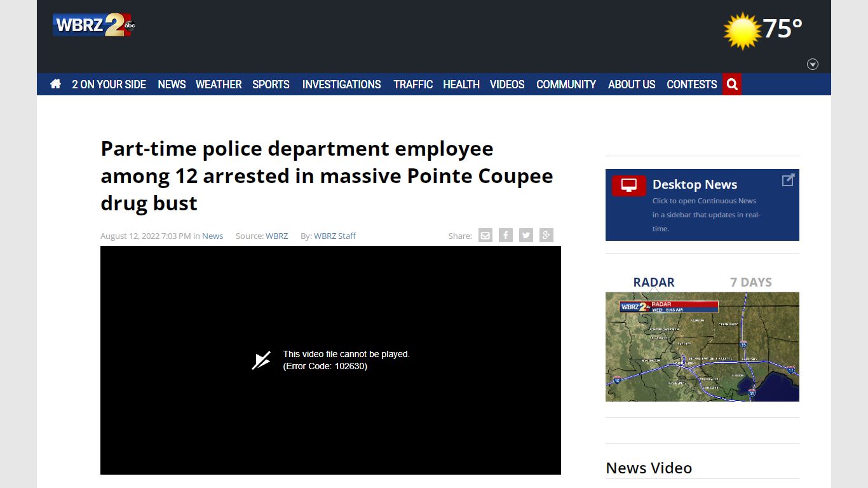Click the August 12, 2022 7:03 PM timestamp
The image size is (868, 488).
(x=146, y=236)
